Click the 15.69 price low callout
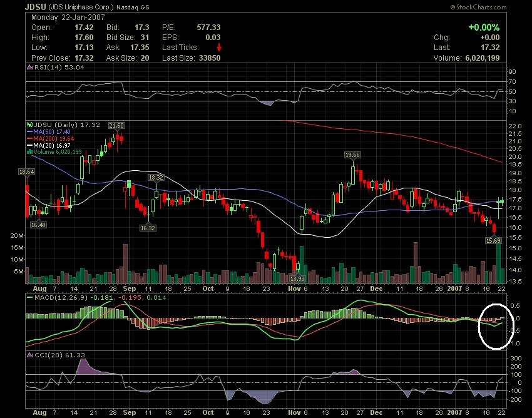532x418 pixels. tap(493, 240)
